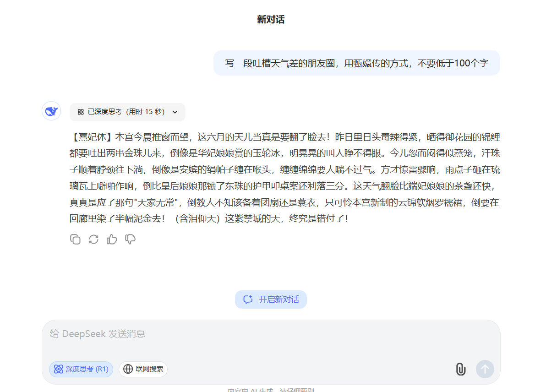The image size is (557, 392).
Task: Enable 联网搜索 web search
Action: (143, 369)
